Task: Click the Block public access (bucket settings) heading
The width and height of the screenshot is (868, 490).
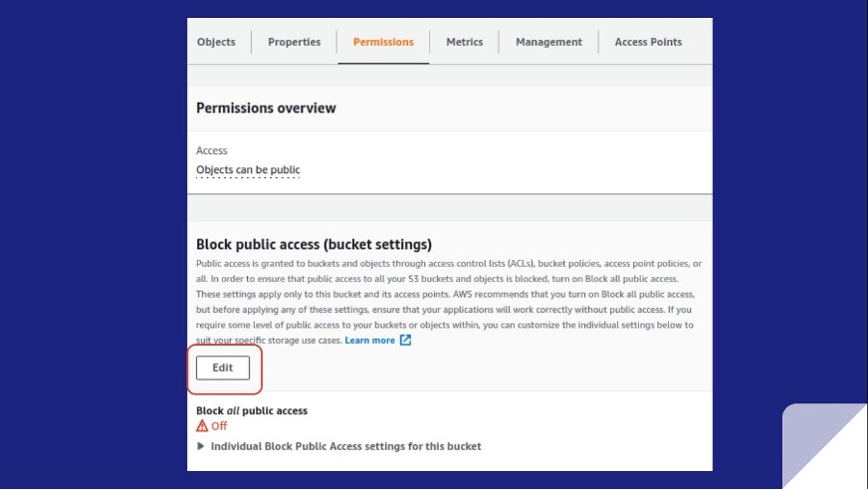Action: point(314,244)
